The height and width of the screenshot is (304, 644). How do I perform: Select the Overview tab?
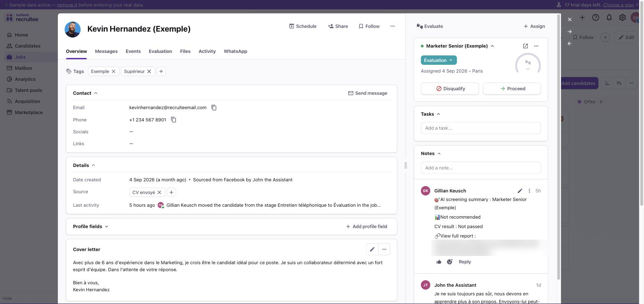(x=76, y=51)
